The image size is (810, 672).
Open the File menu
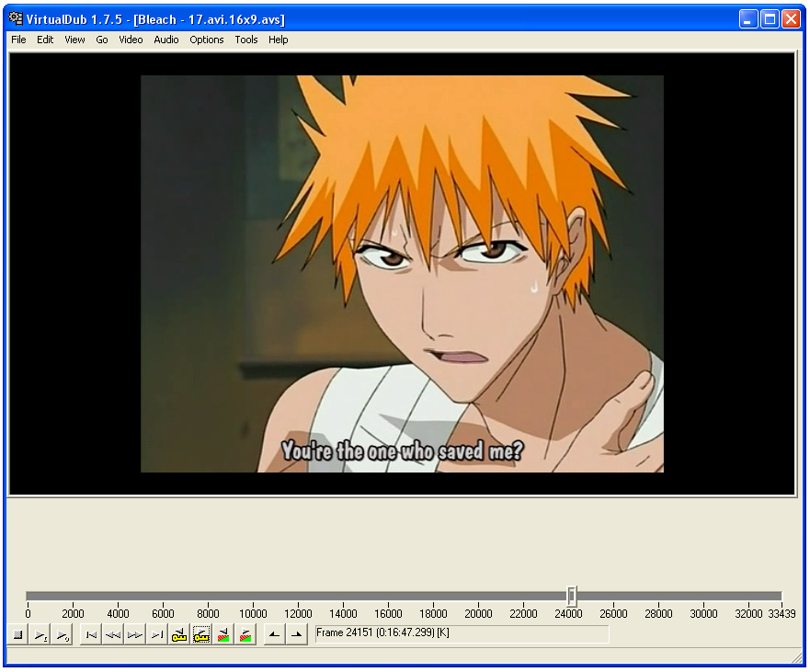(18, 40)
